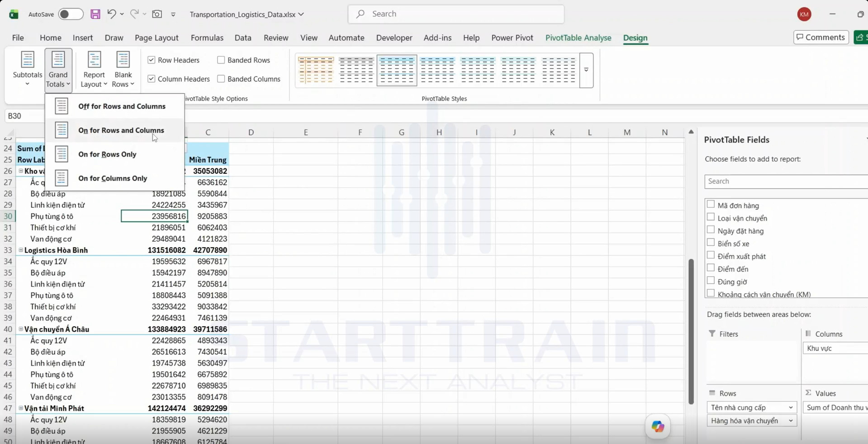Select Off for Rows and Columns
Viewport: 868px width, 444px height.
pyautogui.click(x=114, y=106)
